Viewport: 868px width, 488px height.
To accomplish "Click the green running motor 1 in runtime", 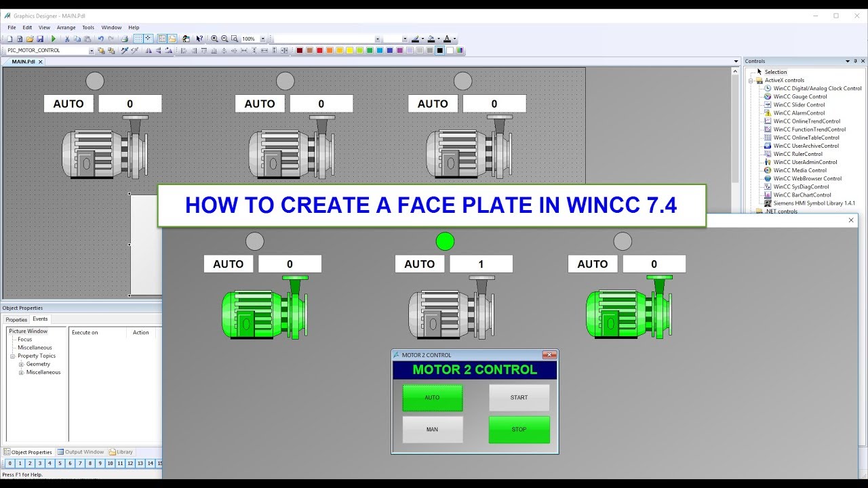I will click(x=265, y=307).
